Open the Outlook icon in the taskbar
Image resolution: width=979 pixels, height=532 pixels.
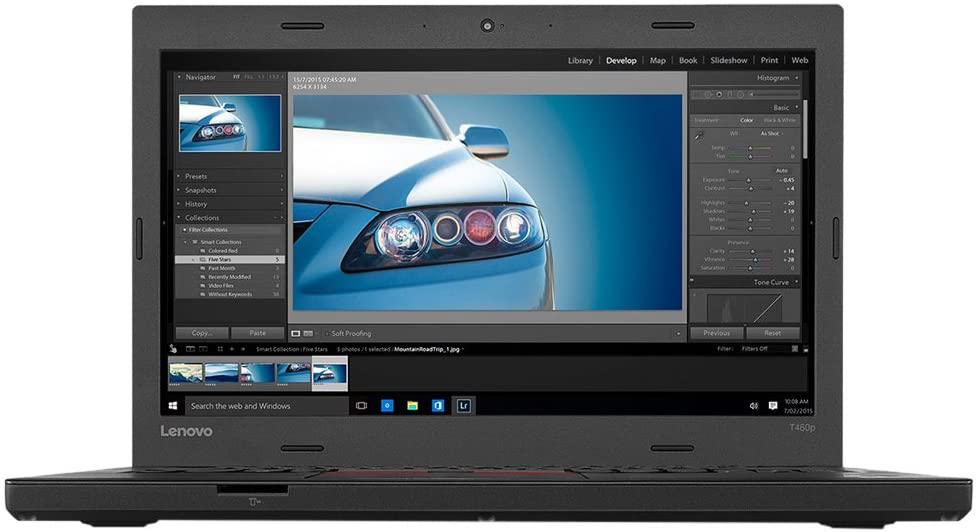(438, 406)
